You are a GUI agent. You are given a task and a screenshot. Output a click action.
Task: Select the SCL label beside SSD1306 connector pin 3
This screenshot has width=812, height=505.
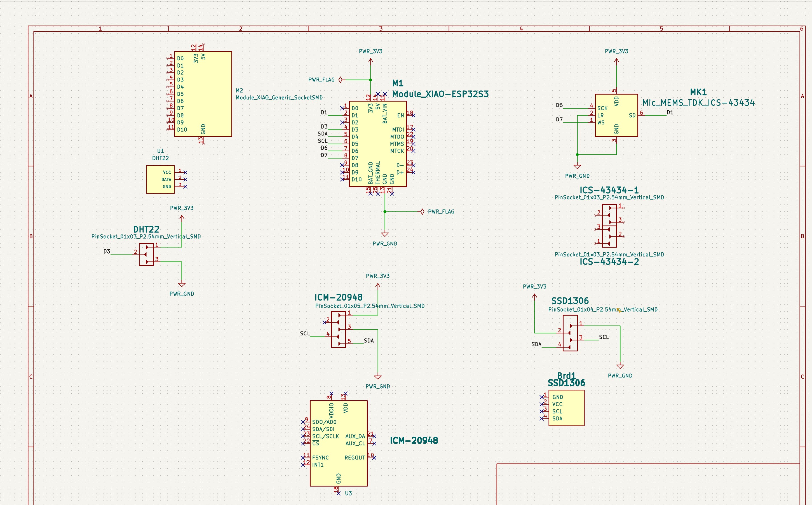point(604,337)
